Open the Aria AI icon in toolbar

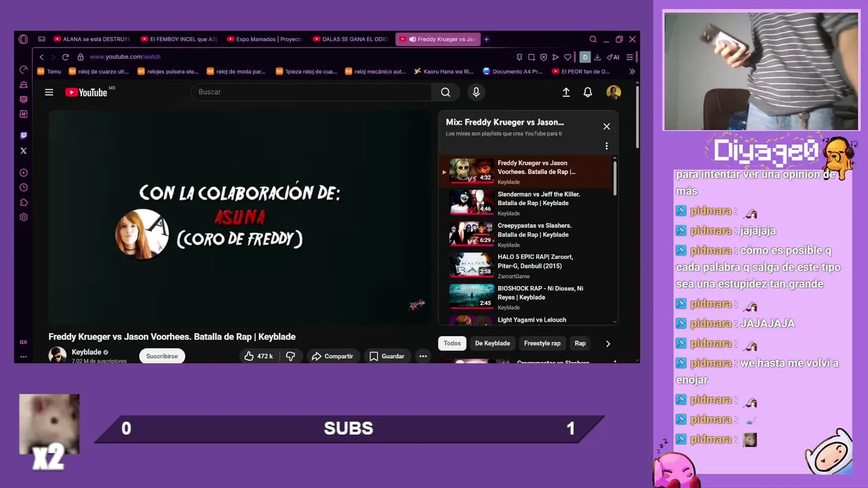click(613, 57)
